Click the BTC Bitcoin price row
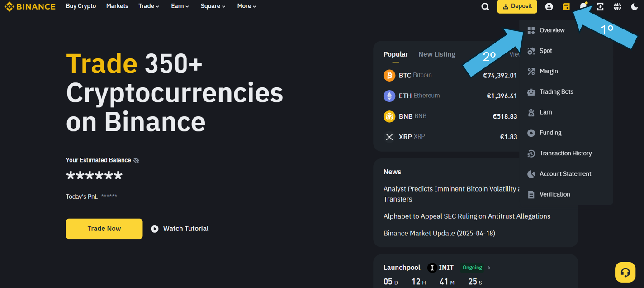This screenshot has height=288, width=644. (x=450, y=75)
